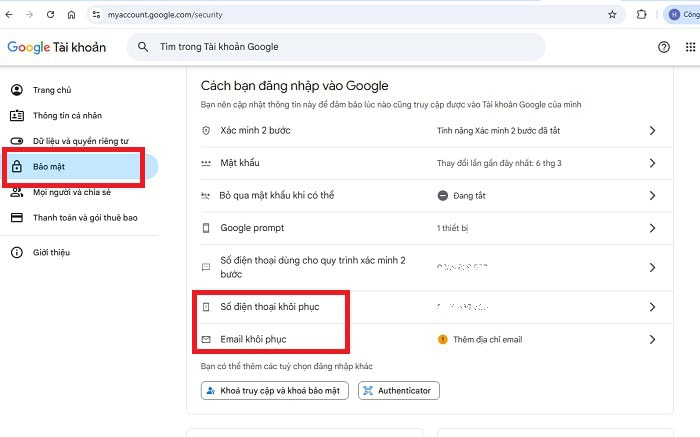The image size is (700, 437).
Task: Open the browser extensions puzzle icon
Action: point(641,15)
